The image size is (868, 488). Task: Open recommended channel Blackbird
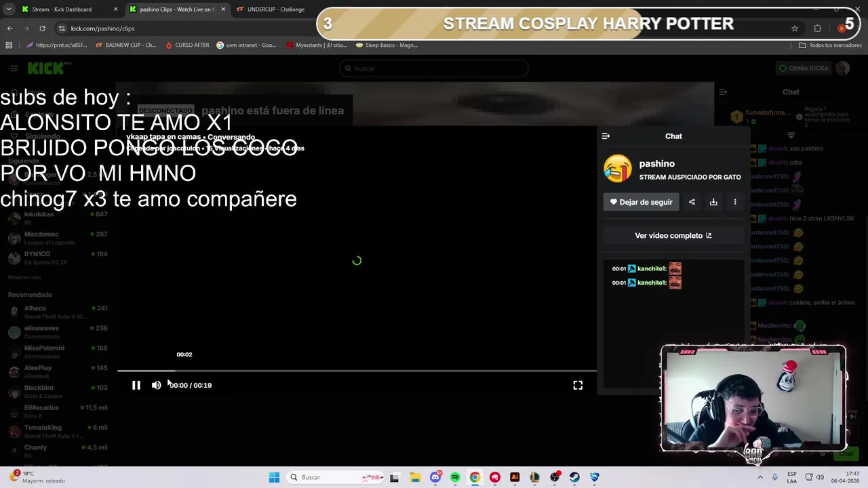click(58, 391)
